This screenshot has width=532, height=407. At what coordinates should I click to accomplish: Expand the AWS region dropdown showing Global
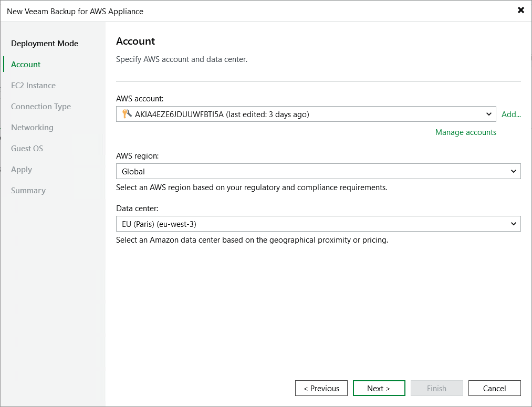pyautogui.click(x=514, y=171)
